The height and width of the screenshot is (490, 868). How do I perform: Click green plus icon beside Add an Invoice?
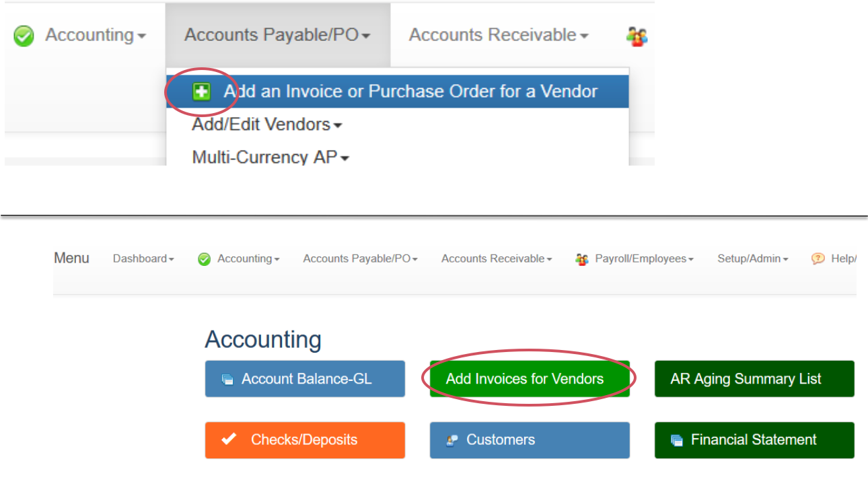[x=201, y=92]
